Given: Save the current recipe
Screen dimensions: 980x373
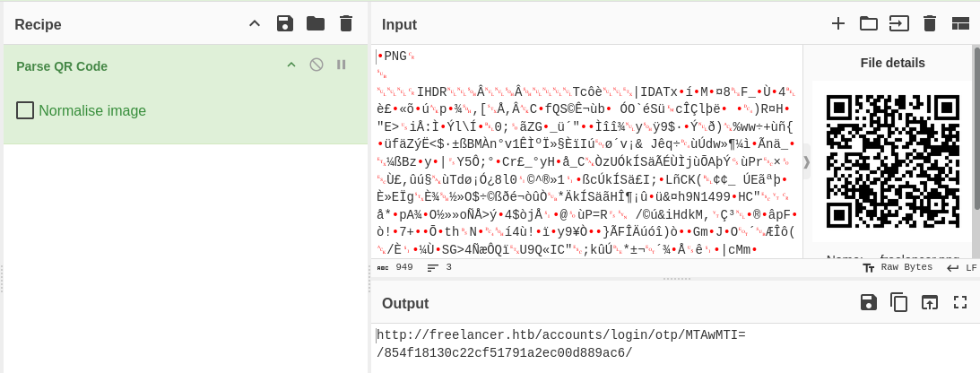Looking at the screenshot, I should [x=285, y=23].
